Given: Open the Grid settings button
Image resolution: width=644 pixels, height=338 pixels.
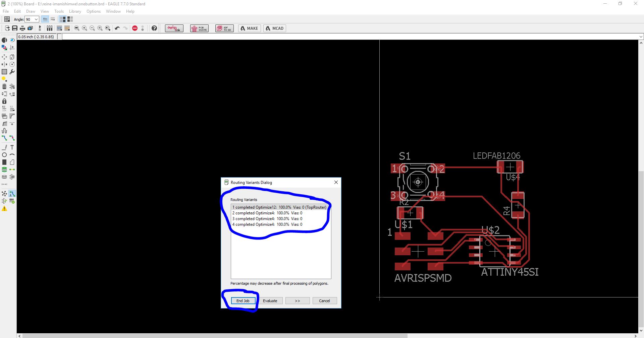Looking at the screenshot, I should click(7, 19).
